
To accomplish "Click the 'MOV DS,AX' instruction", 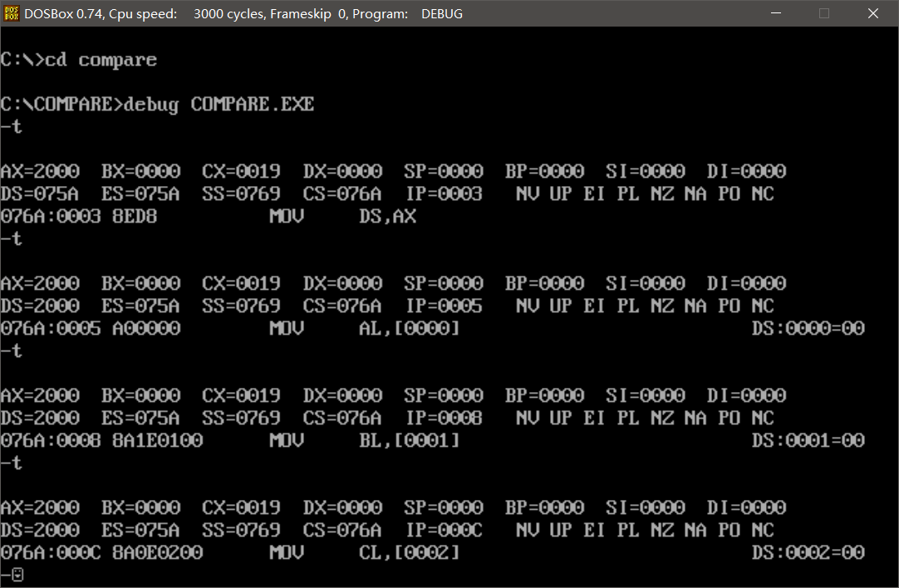I will 343,217.
